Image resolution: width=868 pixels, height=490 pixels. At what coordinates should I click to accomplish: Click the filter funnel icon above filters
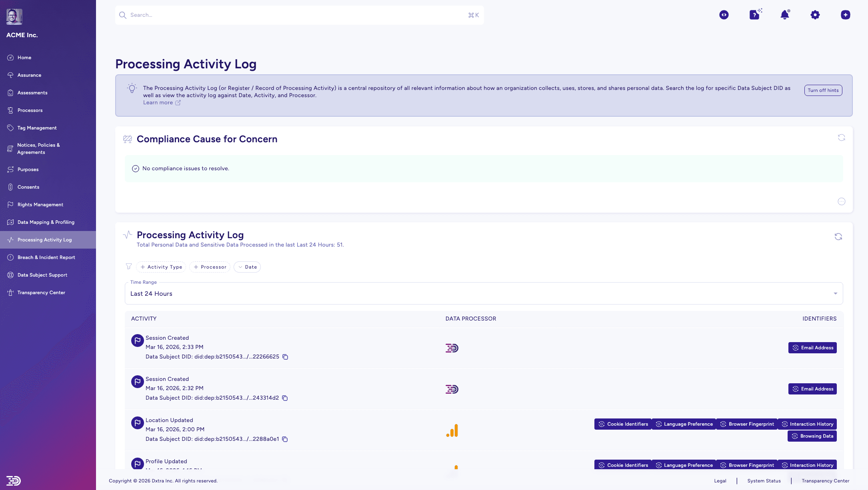(x=128, y=267)
